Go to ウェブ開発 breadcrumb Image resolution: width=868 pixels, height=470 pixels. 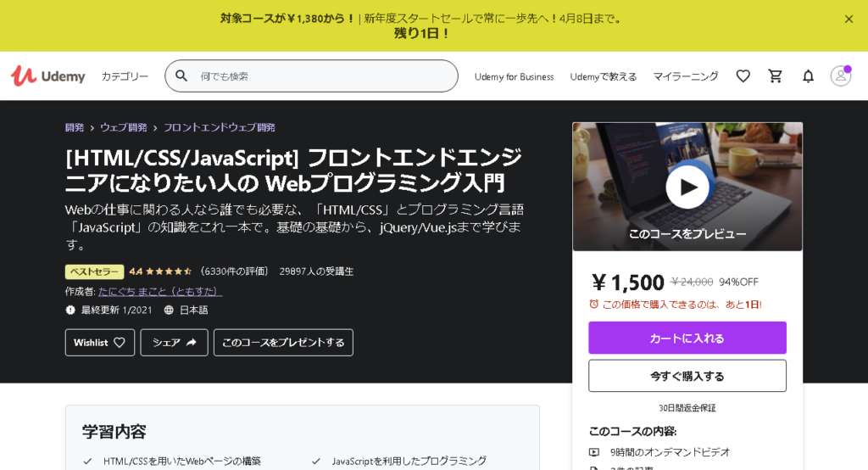(x=124, y=127)
